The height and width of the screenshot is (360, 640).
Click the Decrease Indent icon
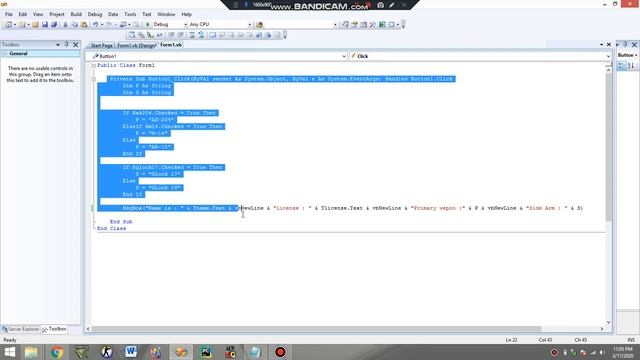click(x=172, y=35)
